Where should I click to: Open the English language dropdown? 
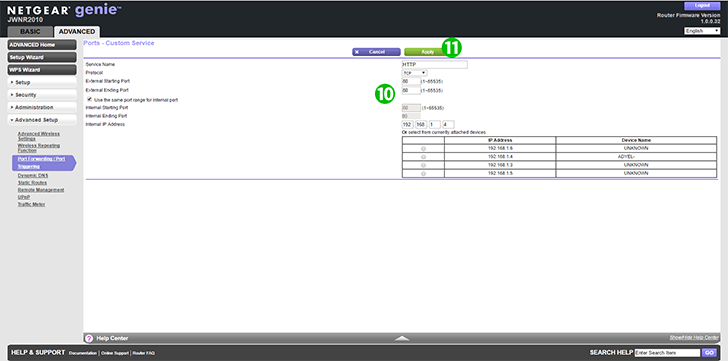pyautogui.click(x=702, y=31)
